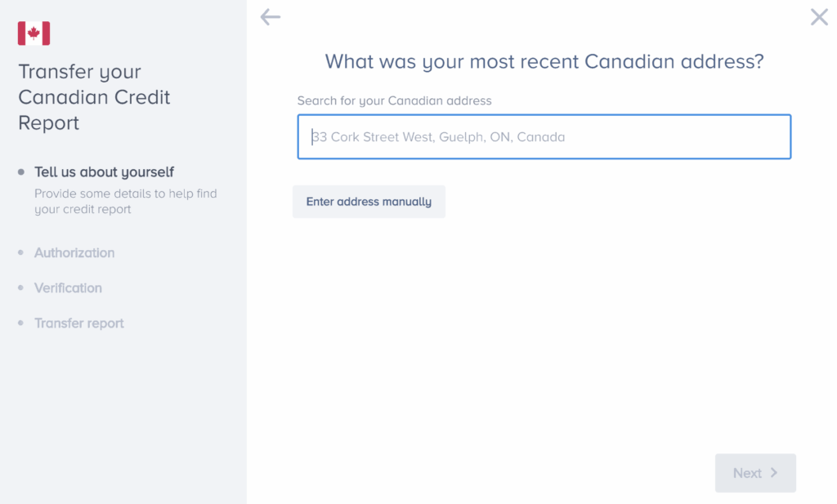Click the bullet dot beside Authorization
The image size is (837, 504).
pos(21,253)
